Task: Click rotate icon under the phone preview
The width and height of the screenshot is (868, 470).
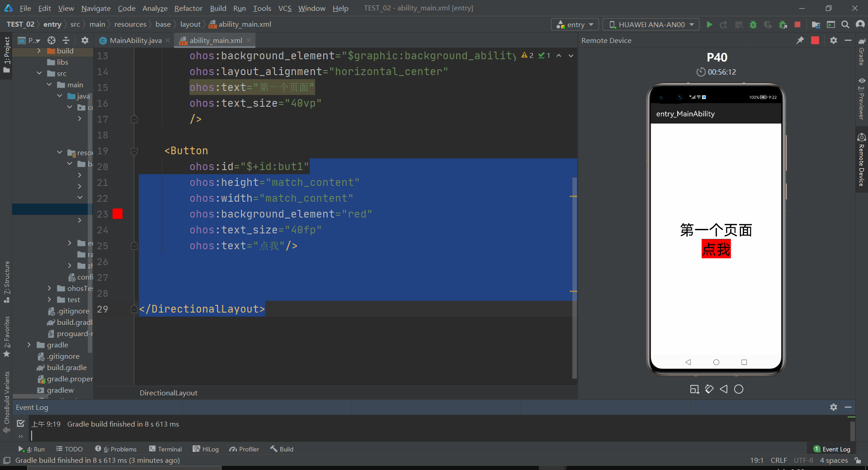Action: pyautogui.click(x=709, y=389)
